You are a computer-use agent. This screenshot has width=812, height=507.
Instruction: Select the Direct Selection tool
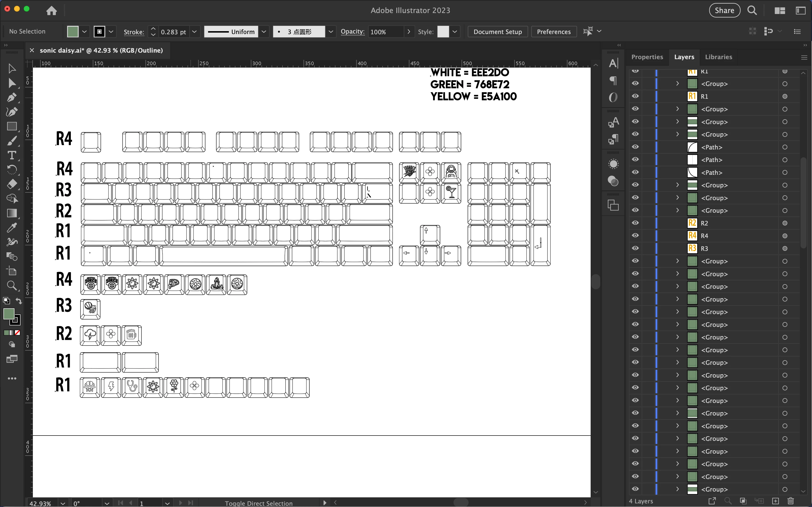click(x=12, y=83)
